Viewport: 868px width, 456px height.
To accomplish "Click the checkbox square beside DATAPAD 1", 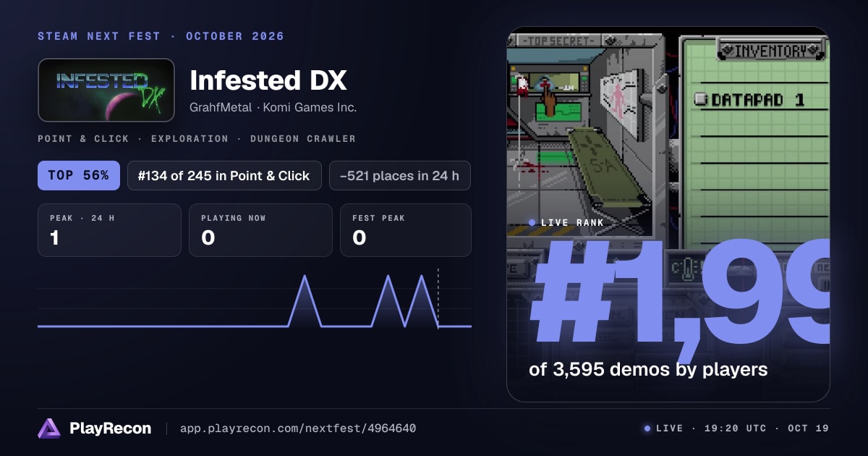I will coord(699,100).
